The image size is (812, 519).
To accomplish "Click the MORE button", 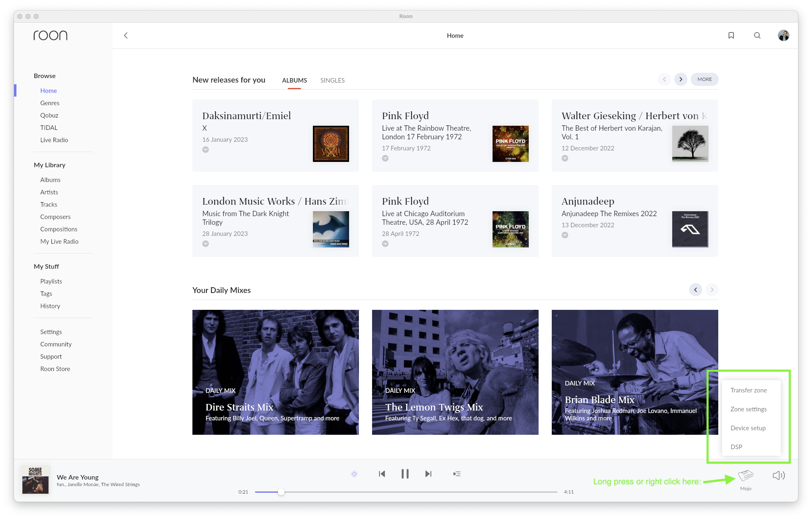I will [705, 79].
